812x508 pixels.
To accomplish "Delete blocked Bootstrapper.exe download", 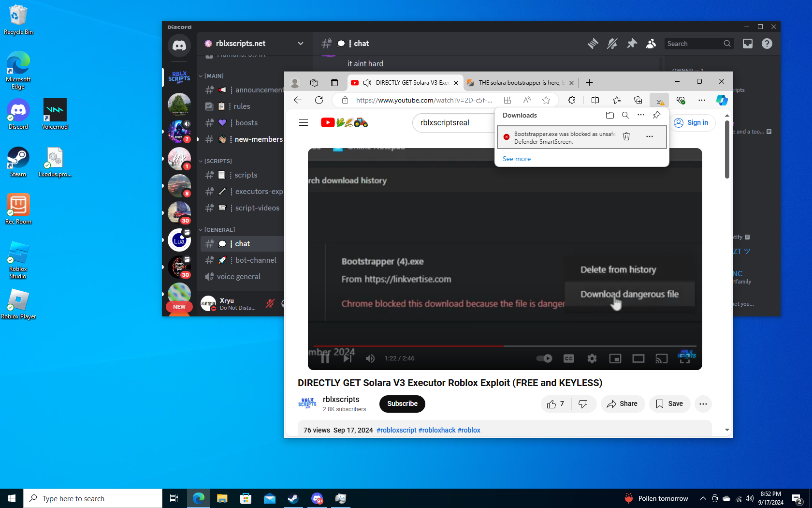I will (x=626, y=136).
